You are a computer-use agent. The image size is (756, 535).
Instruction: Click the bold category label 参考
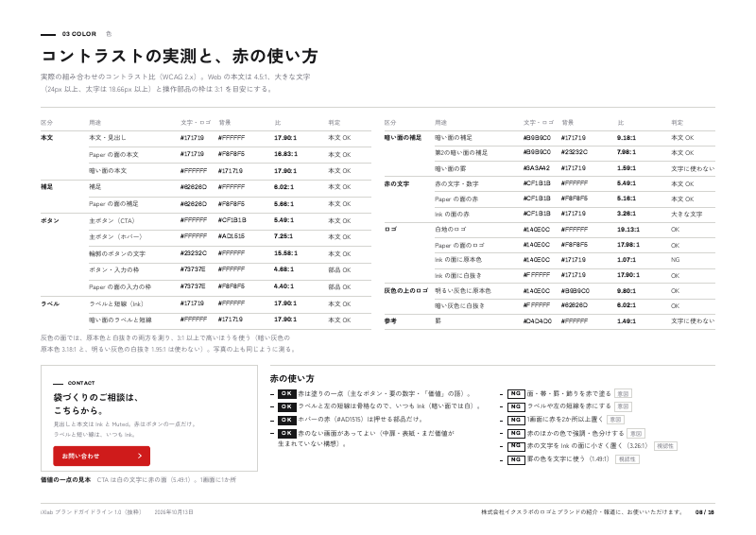click(x=390, y=320)
